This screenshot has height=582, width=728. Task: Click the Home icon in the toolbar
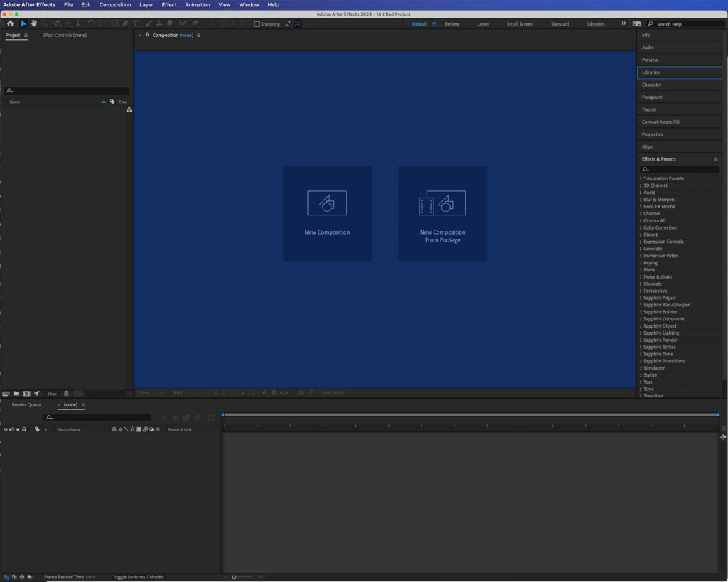tap(10, 23)
